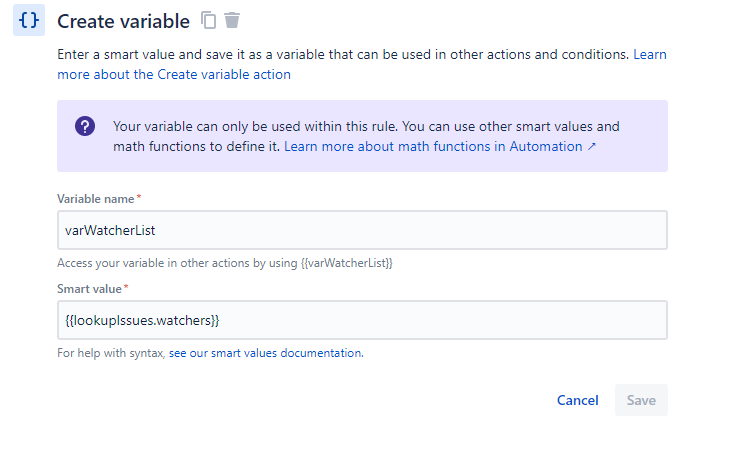Focus the Variable name input field
This screenshot has width=732, height=460.
[362, 230]
